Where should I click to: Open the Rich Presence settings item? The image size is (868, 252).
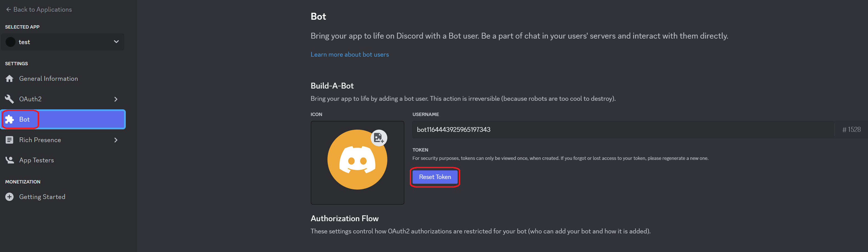pyautogui.click(x=63, y=140)
